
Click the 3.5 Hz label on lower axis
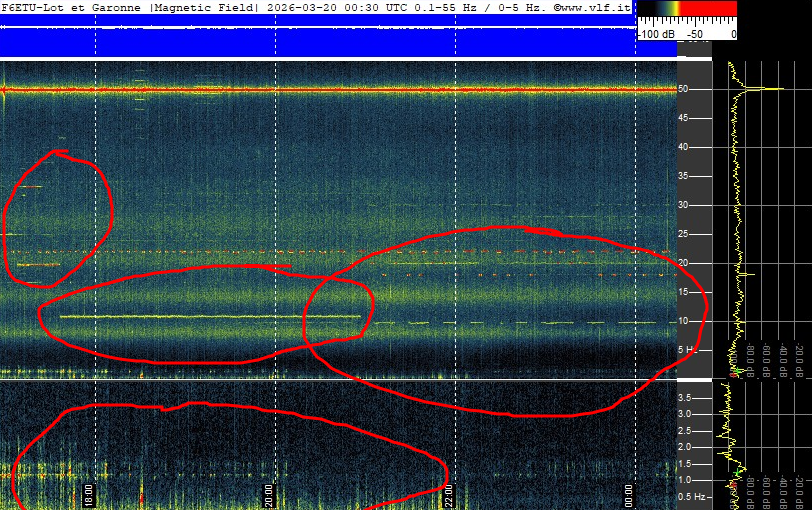pos(687,397)
